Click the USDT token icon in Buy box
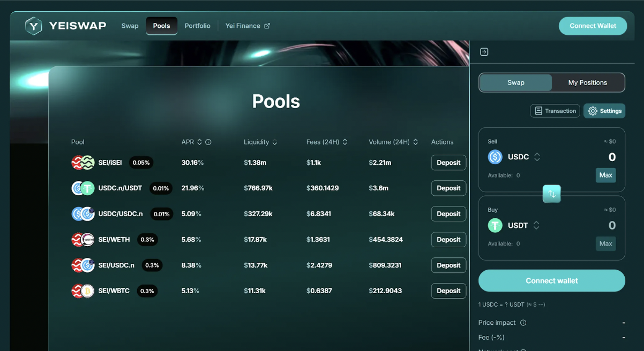This screenshot has height=351, width=644. point(495,225)
